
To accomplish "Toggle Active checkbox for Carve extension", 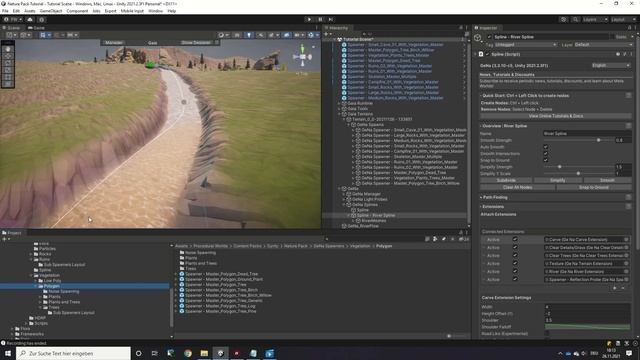I will [515, 240].
